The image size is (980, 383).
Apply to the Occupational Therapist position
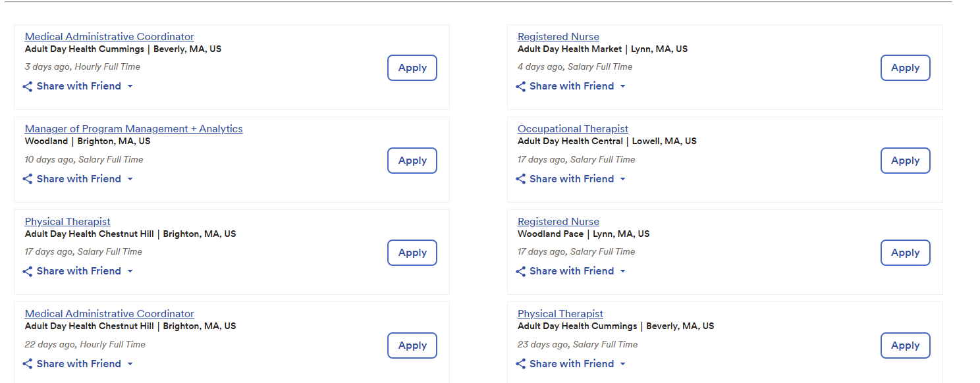point(905,161)
